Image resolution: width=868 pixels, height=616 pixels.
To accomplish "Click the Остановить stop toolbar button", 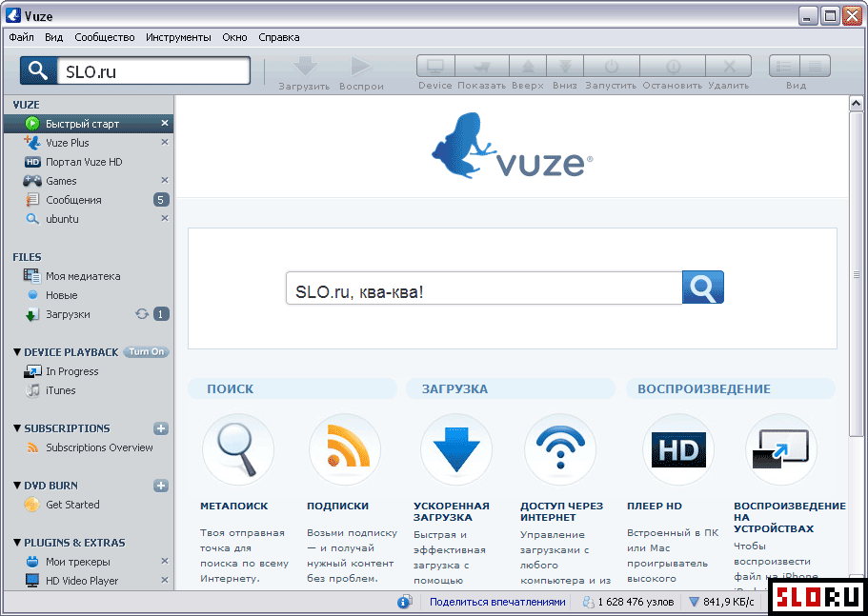I will [673, 67].
